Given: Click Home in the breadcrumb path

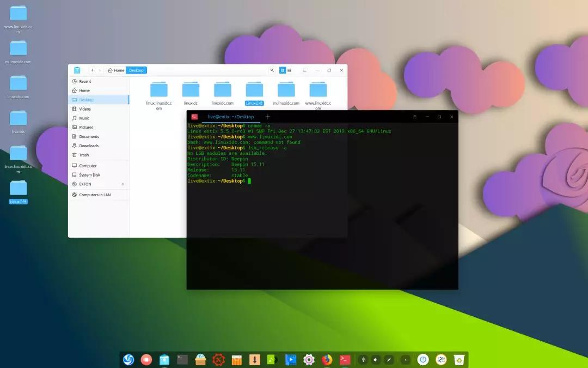Looking at the screenshot, I should pos(117,70).
